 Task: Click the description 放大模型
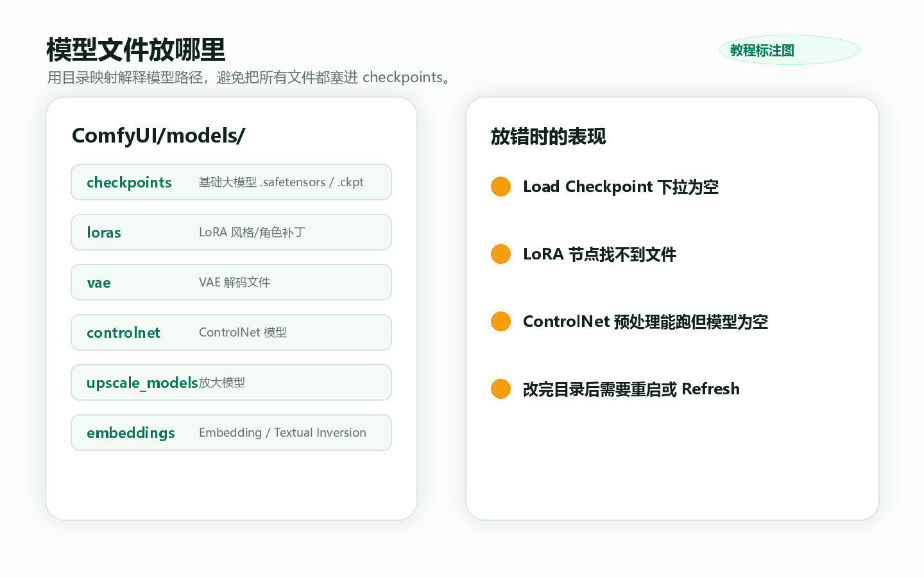[x=222, y=383]
